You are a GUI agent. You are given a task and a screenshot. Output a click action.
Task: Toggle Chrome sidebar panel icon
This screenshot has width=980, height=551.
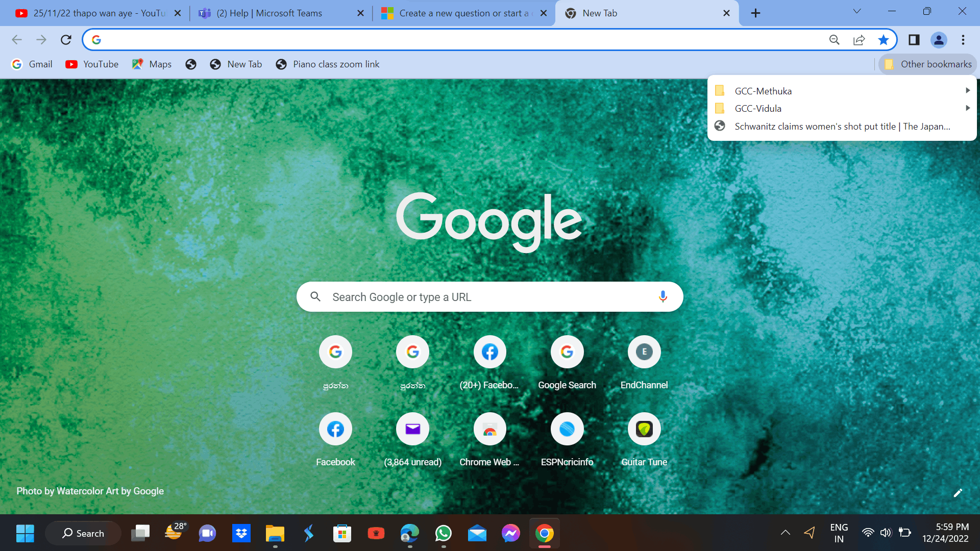pyautogui.click(x=914, y=39)
